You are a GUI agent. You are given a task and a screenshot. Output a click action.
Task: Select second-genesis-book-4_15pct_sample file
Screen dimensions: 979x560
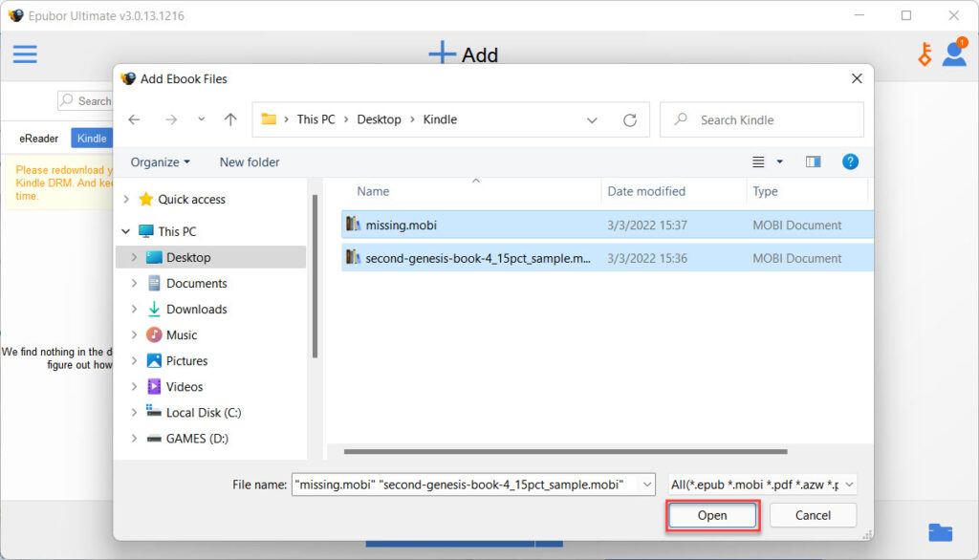click(x=607, y=258)
